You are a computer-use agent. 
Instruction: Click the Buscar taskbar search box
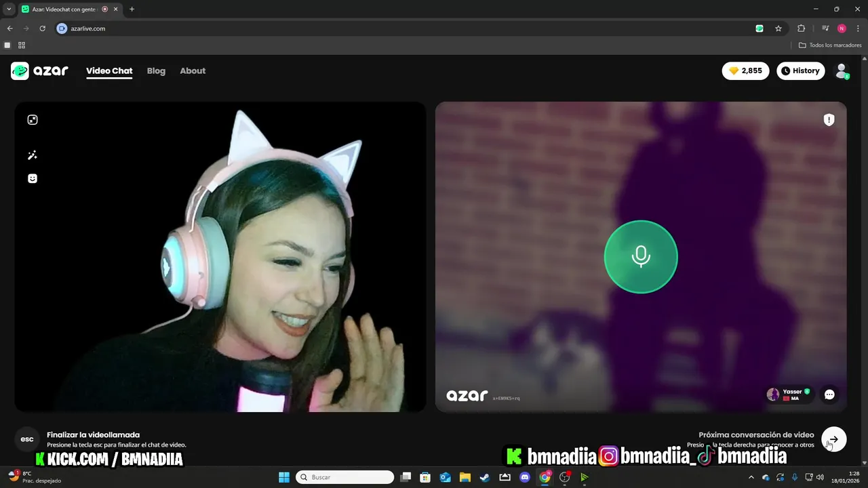[x=345, y=477]
